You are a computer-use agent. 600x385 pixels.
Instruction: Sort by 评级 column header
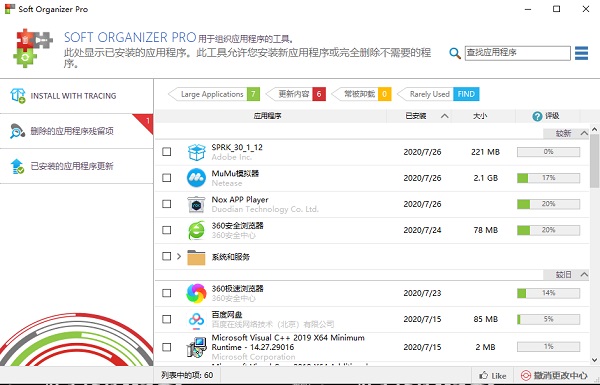(547, 116)
